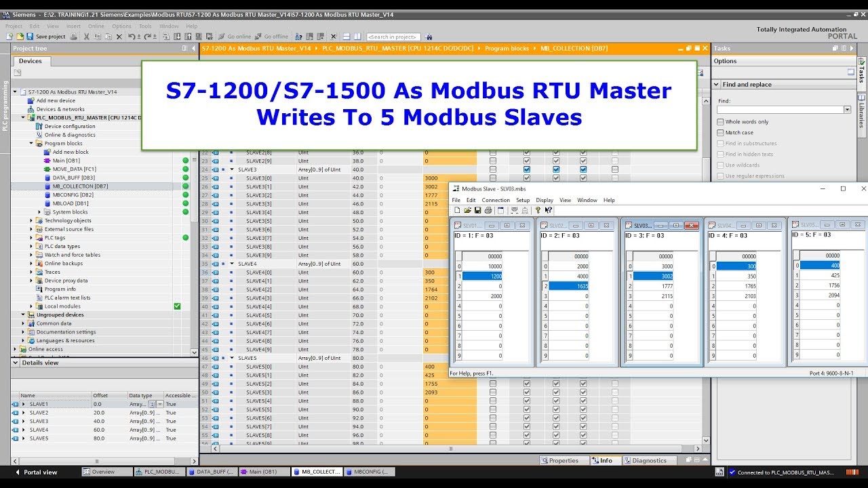This screenshot has height=488, width=868.
Task: Open Setup menu in Modbus Slave
Action: tap(523, 200)
